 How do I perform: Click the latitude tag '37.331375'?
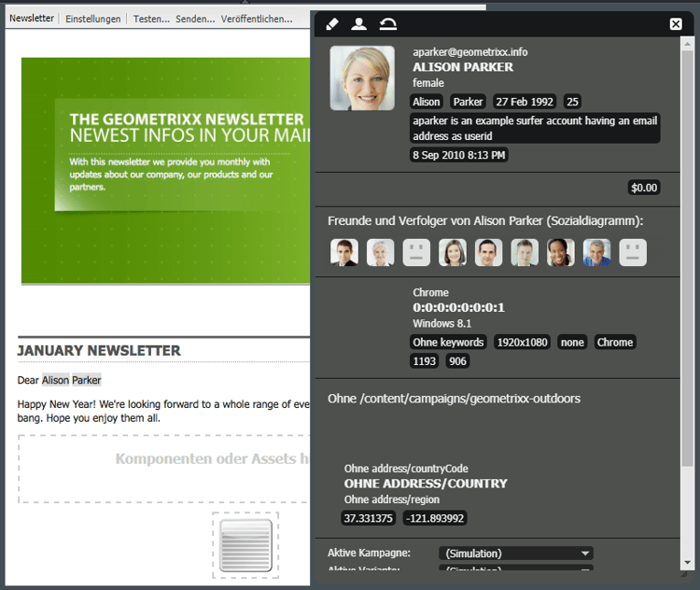click(369, 518)
